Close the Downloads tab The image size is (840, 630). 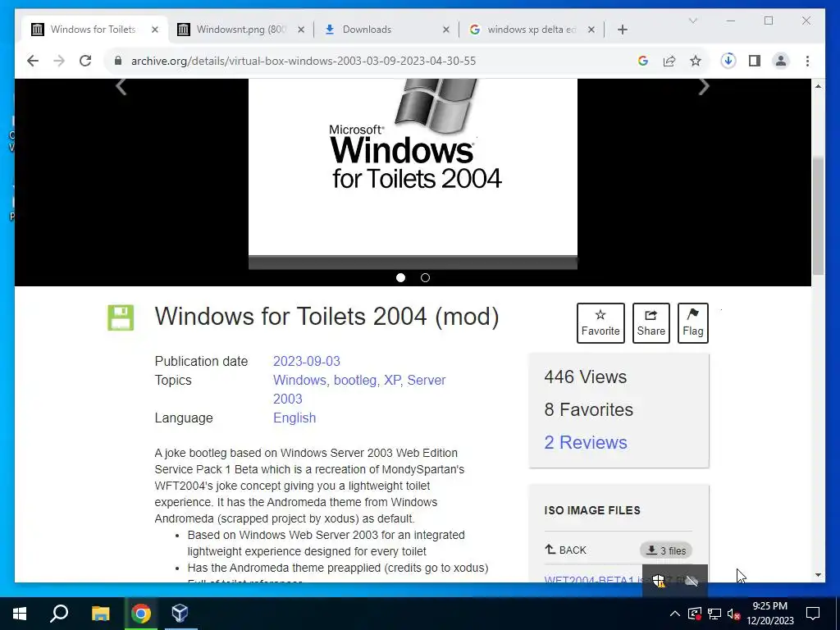point(445,30)
